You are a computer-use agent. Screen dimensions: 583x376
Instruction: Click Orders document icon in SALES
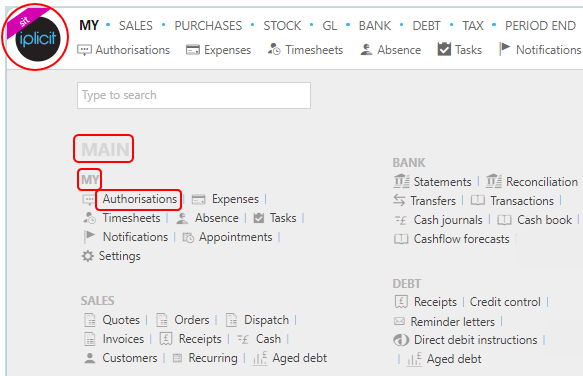pyautogui.click(x=162, y=320)
